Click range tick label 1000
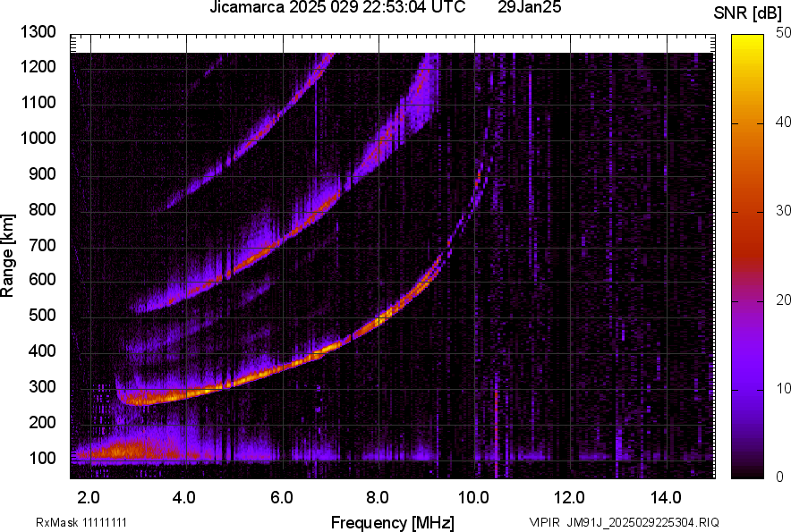The image size is (791, 532). 38,138
